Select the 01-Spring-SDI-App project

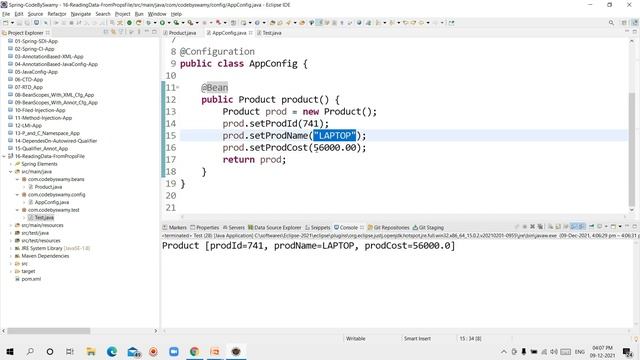pos(36,41)
